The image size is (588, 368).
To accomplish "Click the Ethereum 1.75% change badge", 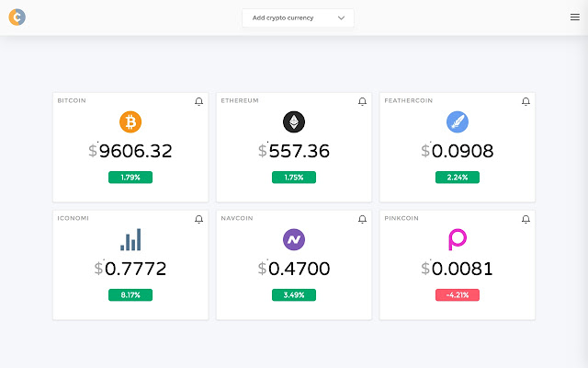I will coord(294,178).
